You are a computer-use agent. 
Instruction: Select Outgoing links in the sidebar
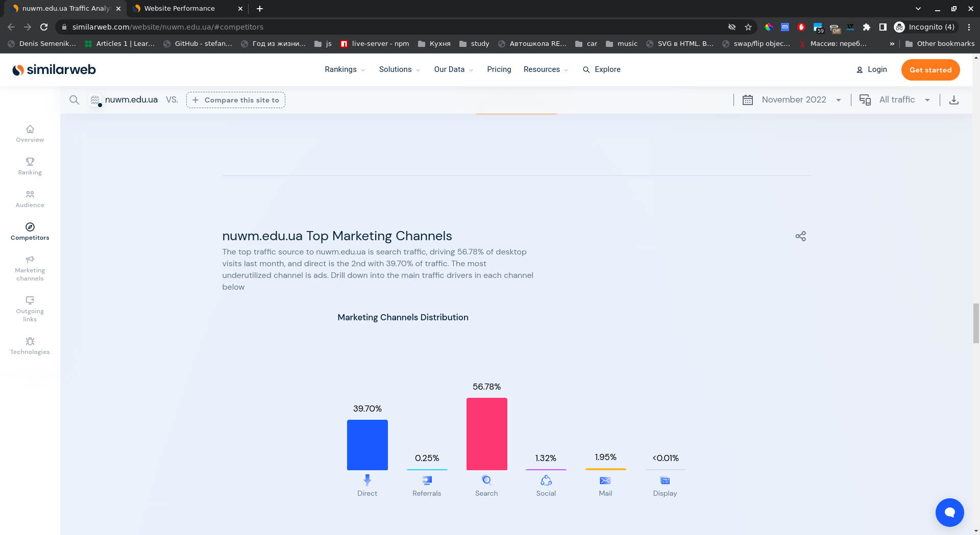pyautogui.click(x=30, y=309)
